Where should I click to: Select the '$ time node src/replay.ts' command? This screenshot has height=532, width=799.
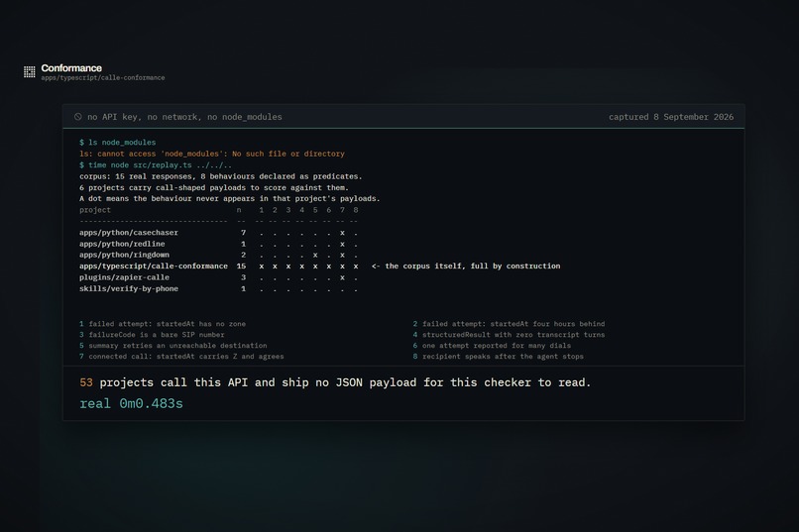156,164
